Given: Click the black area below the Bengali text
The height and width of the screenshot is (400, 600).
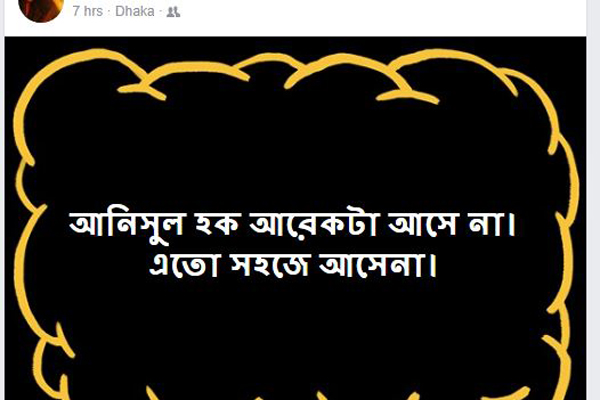Looking at the screenshot, I should pyautogui.click(x=295, y=333).
